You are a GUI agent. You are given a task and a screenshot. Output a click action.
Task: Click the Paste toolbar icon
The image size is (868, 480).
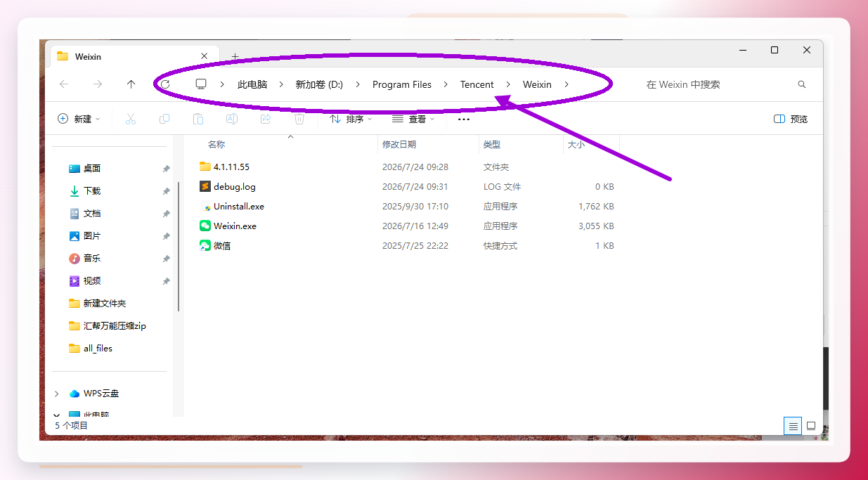[198, 119]
